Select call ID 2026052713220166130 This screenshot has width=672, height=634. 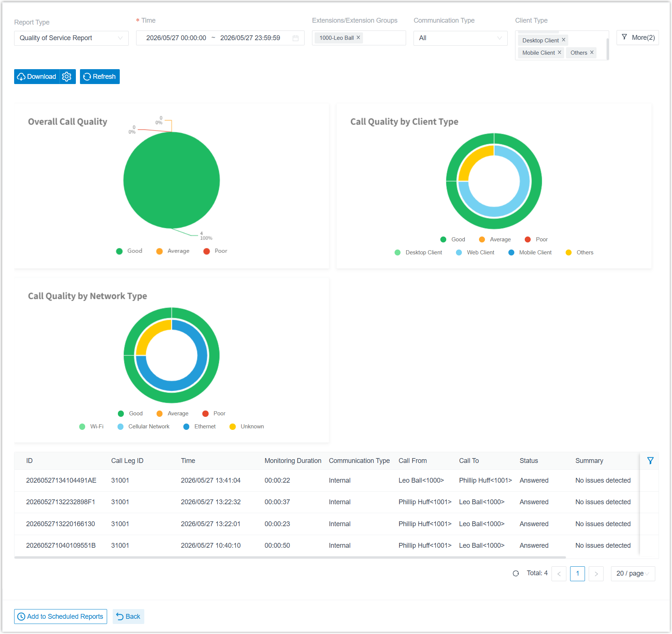pos(61,524)
